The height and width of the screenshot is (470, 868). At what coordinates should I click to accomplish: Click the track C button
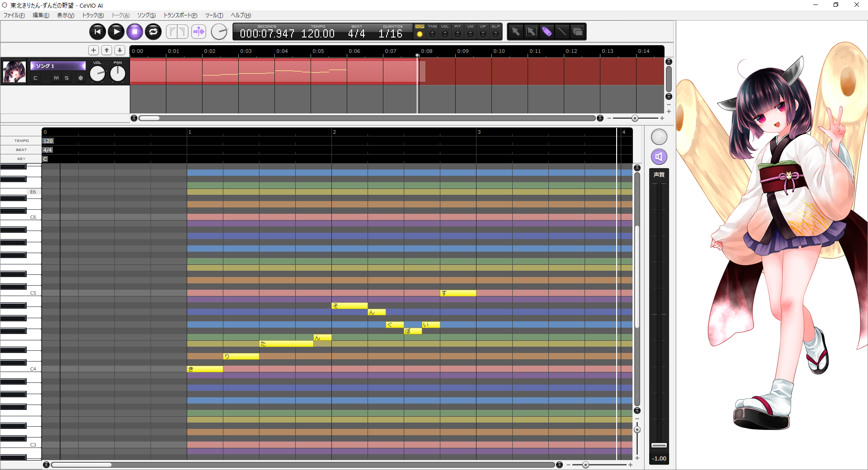click(35, 78)
